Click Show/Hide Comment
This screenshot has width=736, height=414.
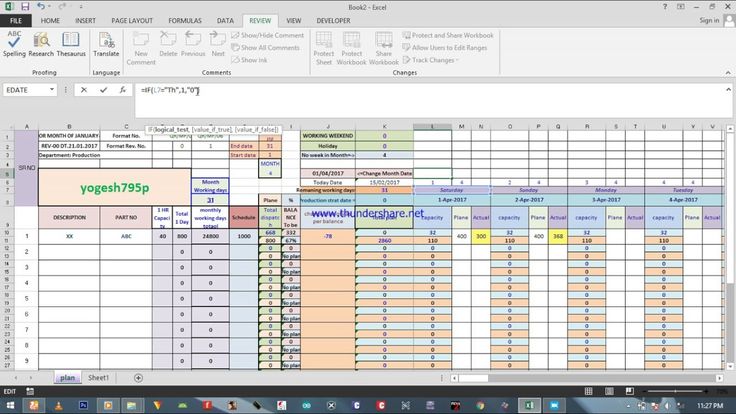(x=268, y=35)
